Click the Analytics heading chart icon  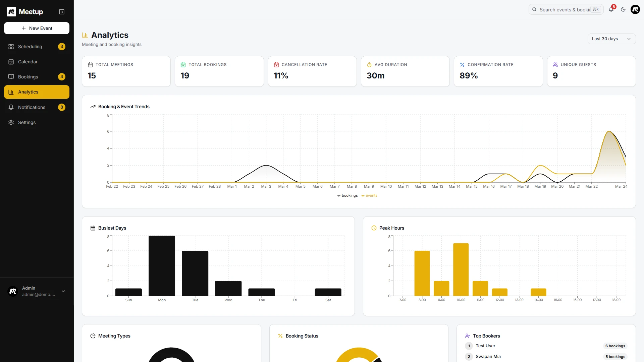(x=85, y=35)
